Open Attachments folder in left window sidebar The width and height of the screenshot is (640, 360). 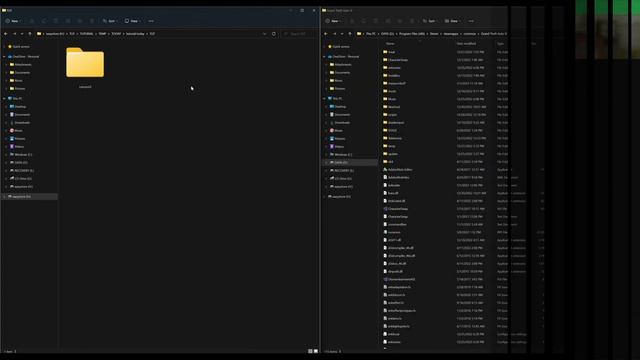click(21, 64)
